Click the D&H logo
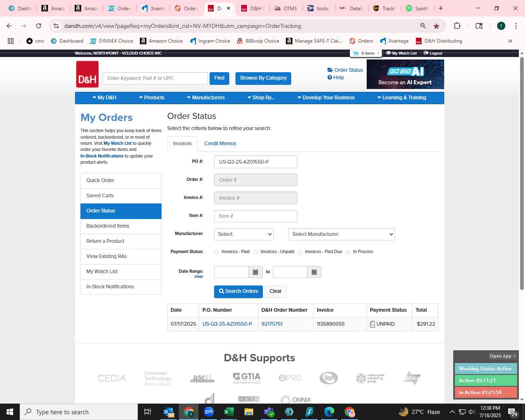This screenshot has height=420, width=525. click(87, 74)
